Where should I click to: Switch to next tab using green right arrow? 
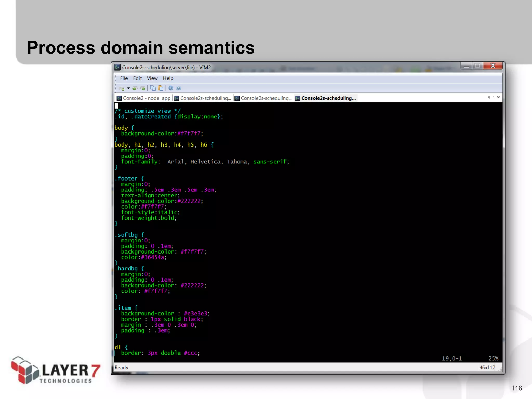point(143,88)
